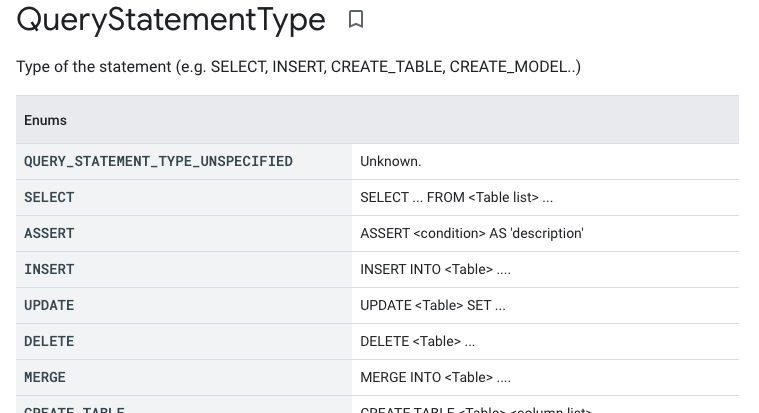Select the QUERY_STATEMENT_TYPE_UNSPECIFIED enum name
The image size is (759, 413).
pyautogui.click(x=158, y=161)
